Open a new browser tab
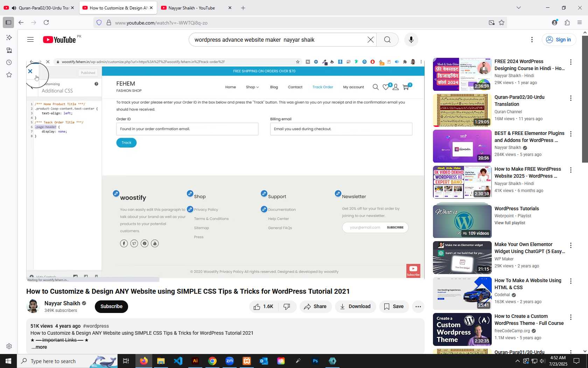 coord(243,8)
